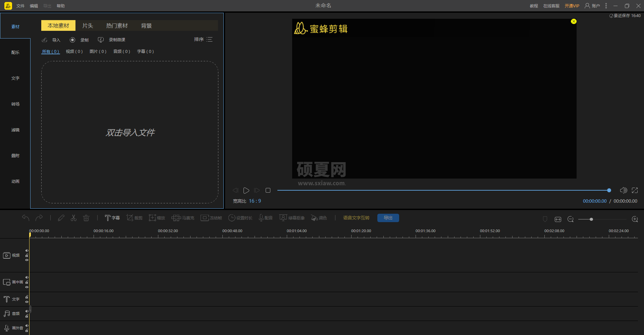Viewport: 644px width, 335px height.
Task: Open the 动画 animation sidebar panel
Action: (15, 182)
